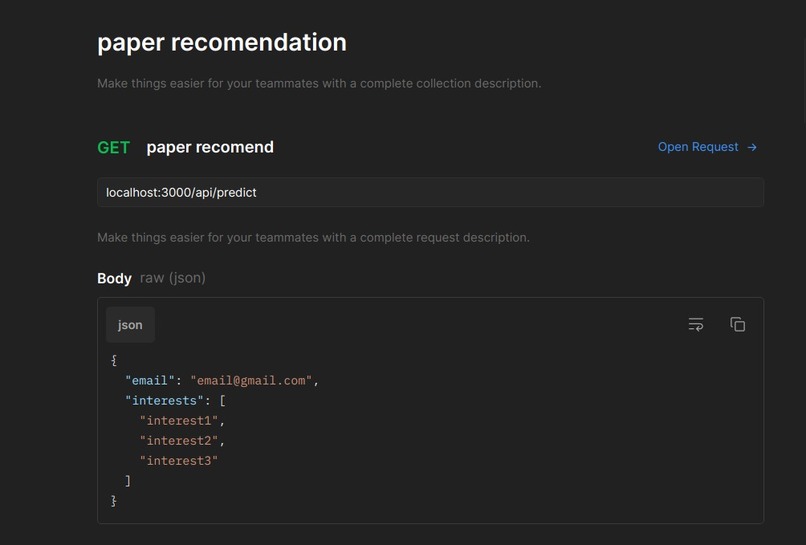Click the 'paper recomend' request name
Image resolution: width=806 pixels, height=545 pixels.
pyautogui.click(x=210, y=148)
